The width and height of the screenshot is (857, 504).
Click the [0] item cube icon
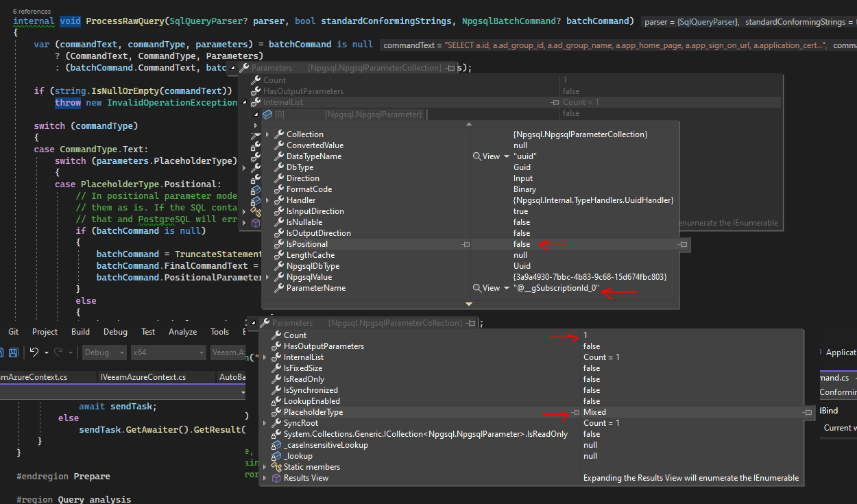pyautogui.click(x=267, y=114)
